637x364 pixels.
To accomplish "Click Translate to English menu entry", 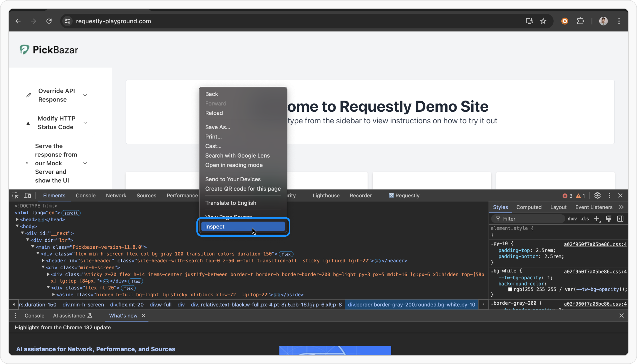I will click(x=230, y=203).
